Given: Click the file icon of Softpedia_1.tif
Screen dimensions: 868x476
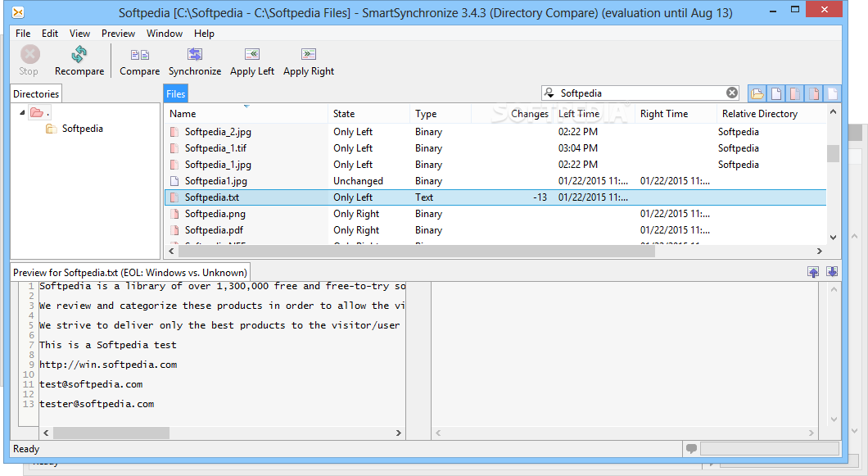Looking at the screenshot, I should pos(174,148).
